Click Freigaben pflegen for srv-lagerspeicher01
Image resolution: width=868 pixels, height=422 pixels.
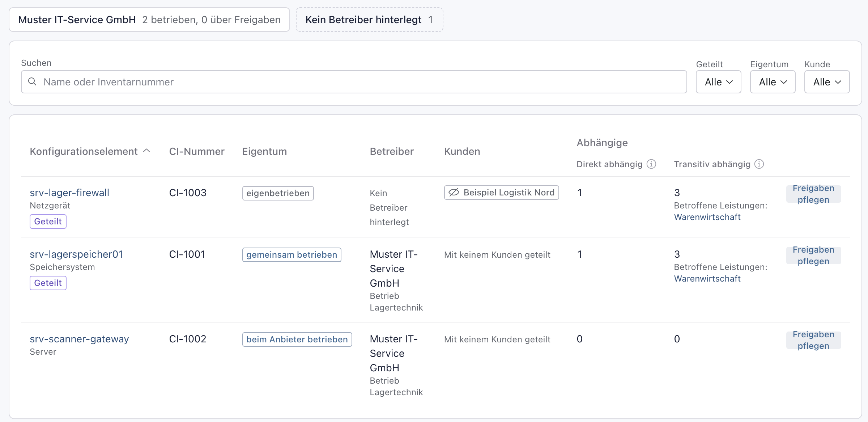click(x=813, y=256)
